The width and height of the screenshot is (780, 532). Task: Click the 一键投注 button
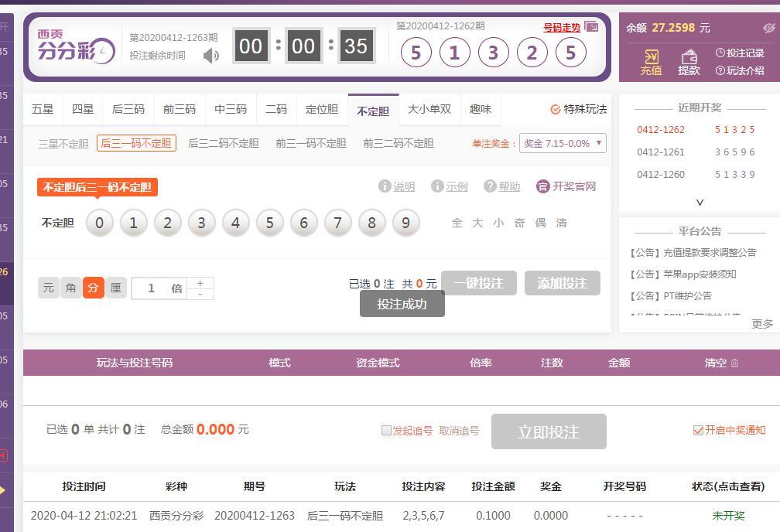click(478, 283)
